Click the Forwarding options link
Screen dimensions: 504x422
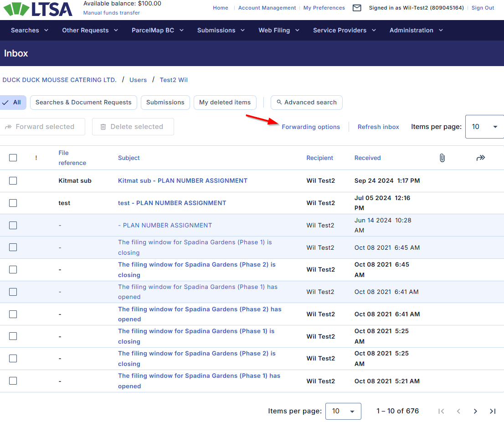point(311,127)
